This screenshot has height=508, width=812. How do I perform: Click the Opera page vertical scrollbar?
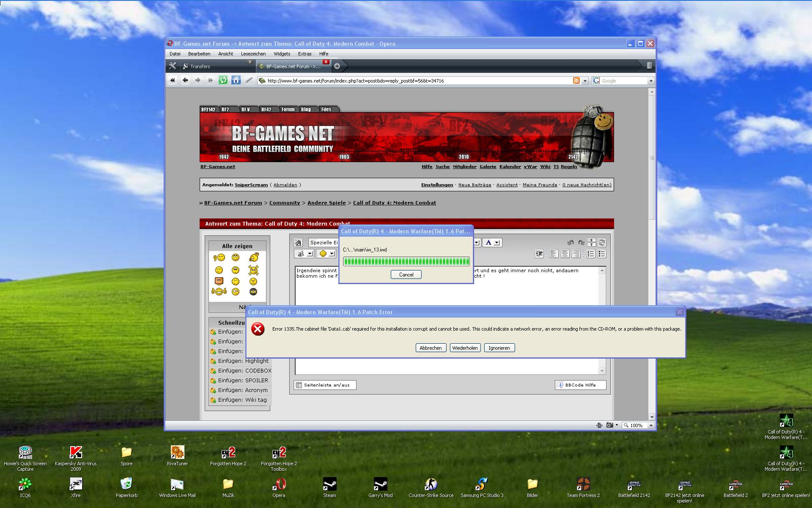[652, 254]
